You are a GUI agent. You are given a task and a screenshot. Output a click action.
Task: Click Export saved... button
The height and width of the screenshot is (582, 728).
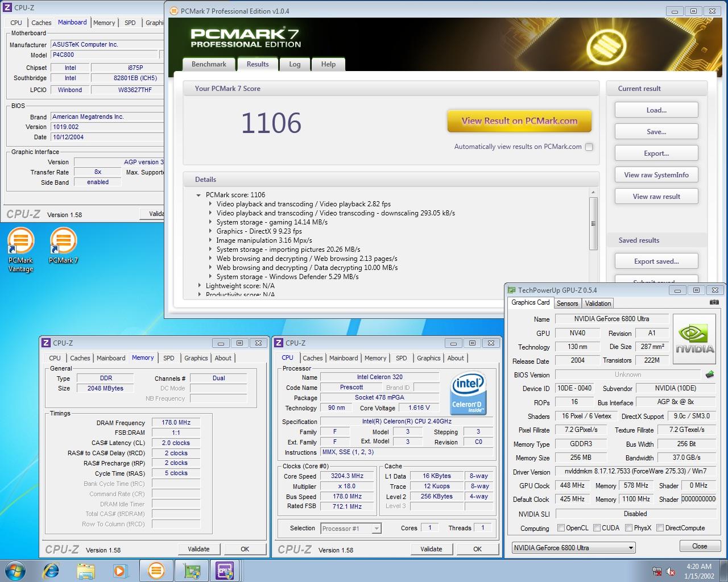(x=656, y=261)
